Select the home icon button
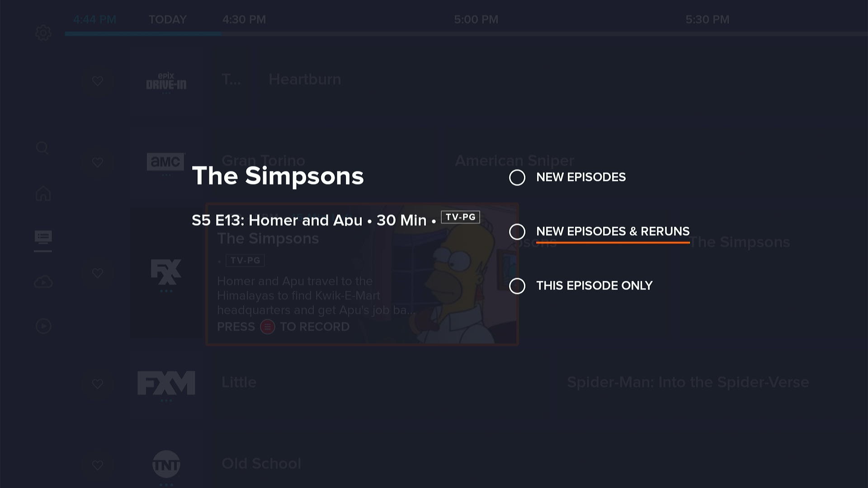This screenshot has height=488, width=868. pyautogui.click(x=43, y=194)
